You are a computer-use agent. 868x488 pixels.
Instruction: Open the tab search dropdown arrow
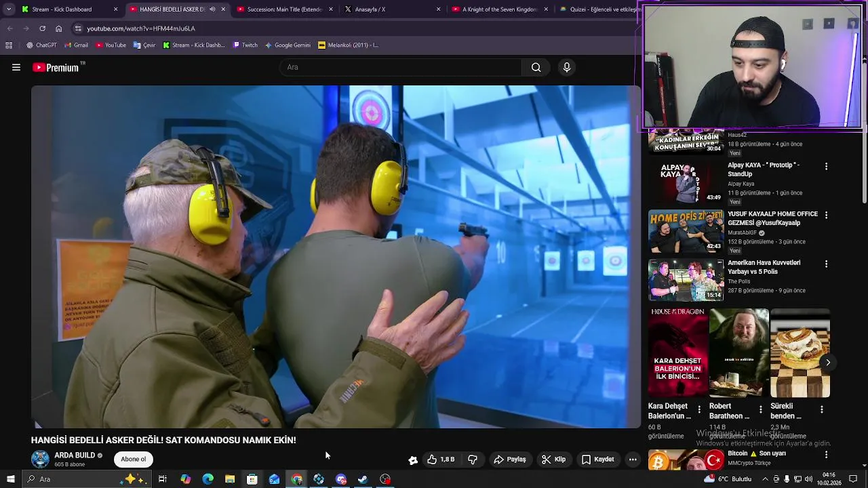click(x=9, y=9)
